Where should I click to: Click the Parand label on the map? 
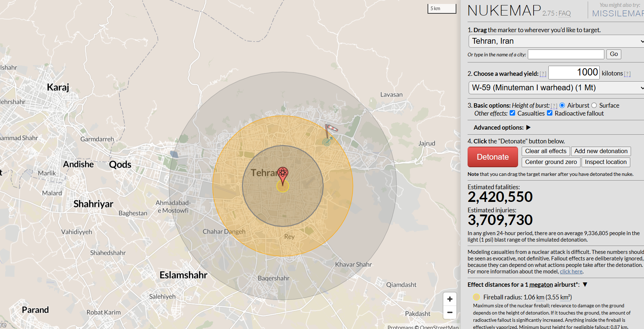(x=35, y=310)
